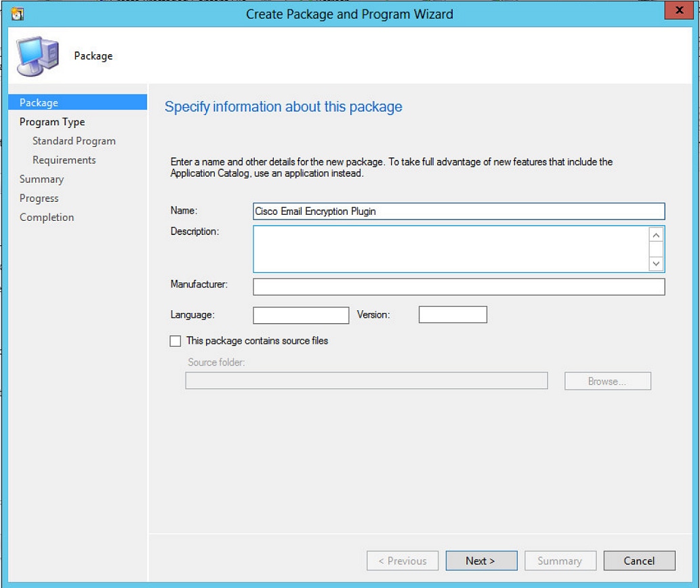This screenshot has width=700, height=588.
Task: Click inside the Version field
Action: (x=452, y=314)
